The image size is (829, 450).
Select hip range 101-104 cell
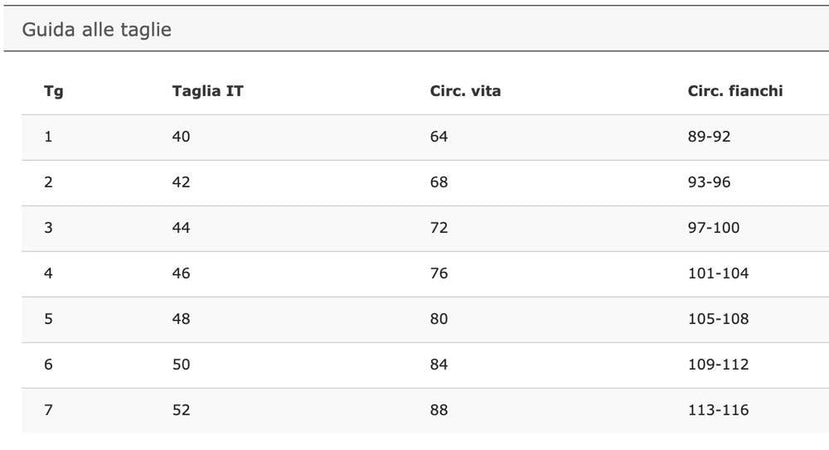718,273
